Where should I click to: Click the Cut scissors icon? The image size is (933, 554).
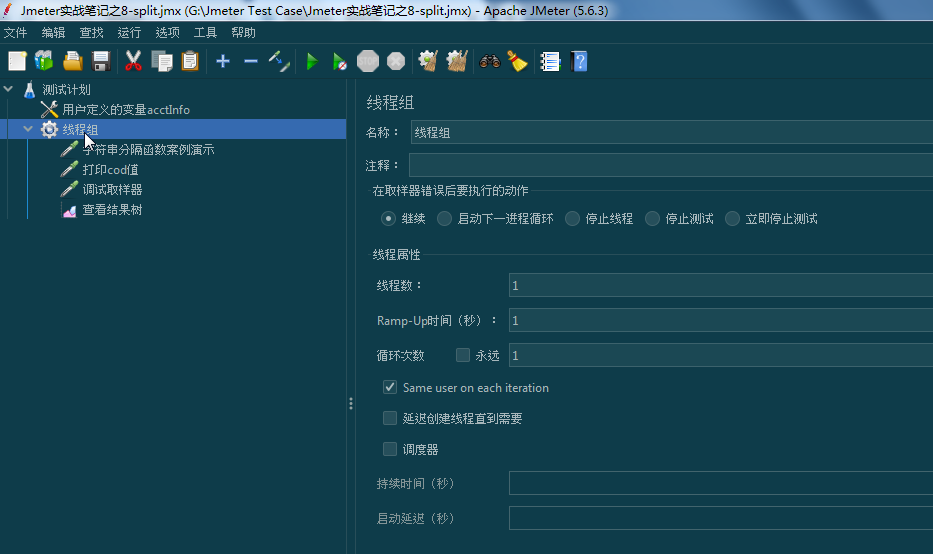tap(133, 61)
